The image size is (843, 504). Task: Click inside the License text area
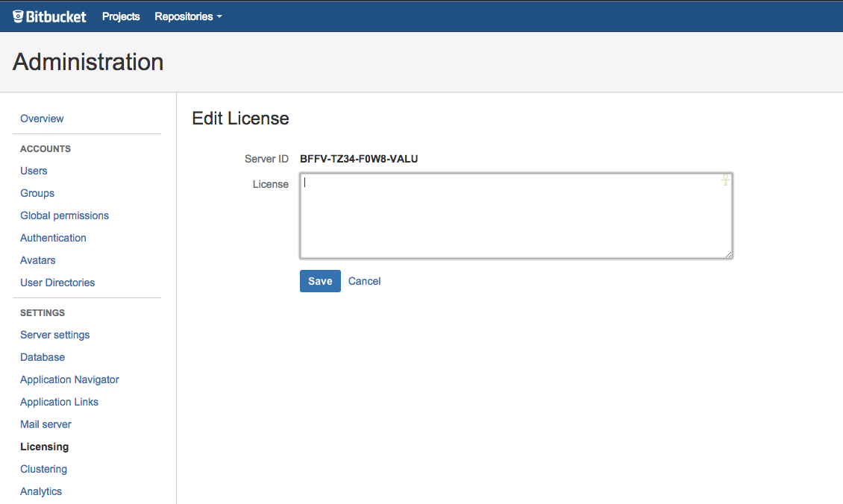tap(516, 215)
